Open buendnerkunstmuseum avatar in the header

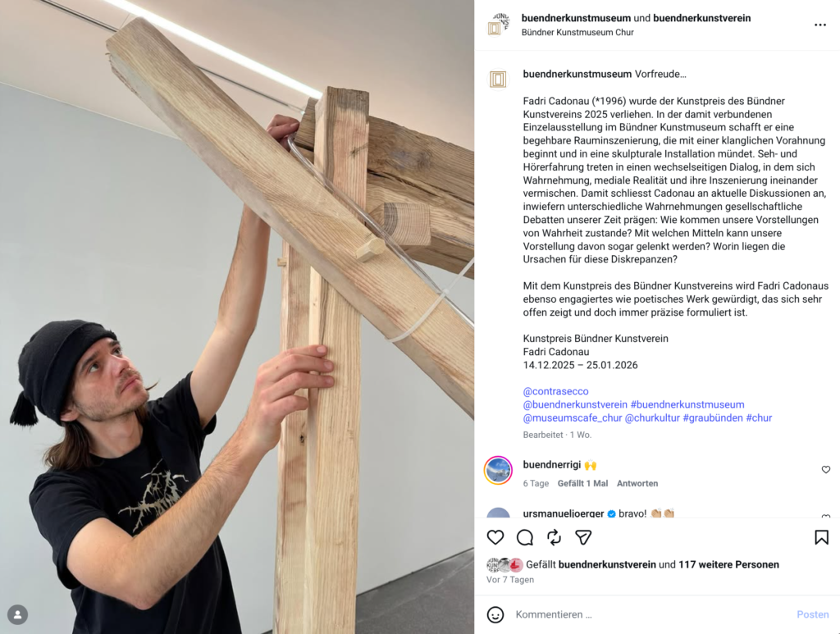pyautogui.click(x=498, y=25)
